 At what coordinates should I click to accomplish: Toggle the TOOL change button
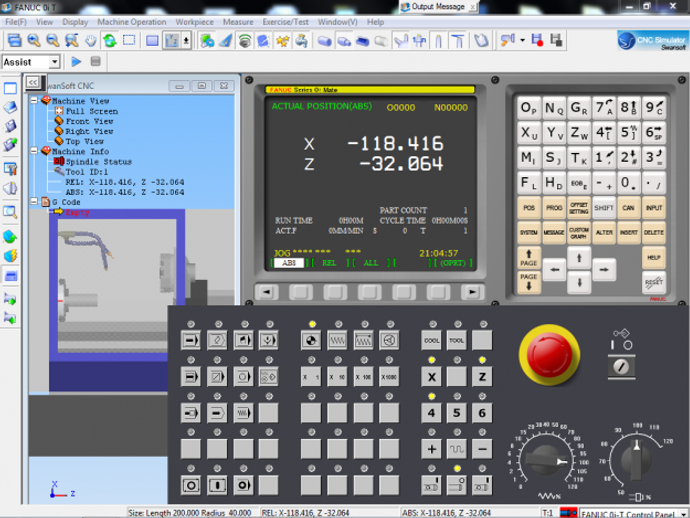pyautogui.click(x=456, y=340)
